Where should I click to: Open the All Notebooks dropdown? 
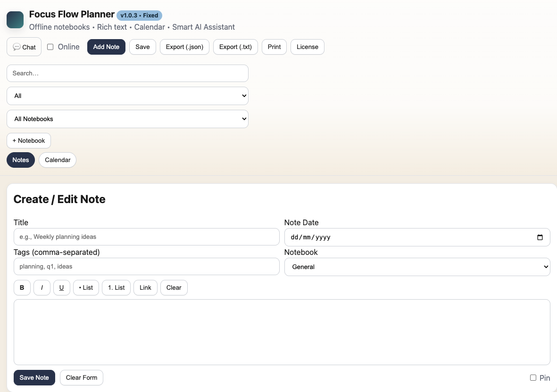tap(127, 119)
